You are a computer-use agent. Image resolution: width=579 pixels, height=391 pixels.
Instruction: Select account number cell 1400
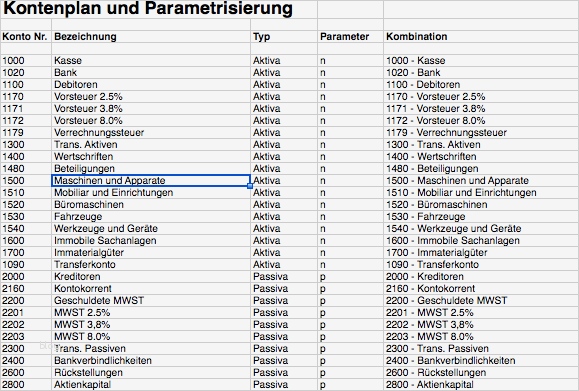[26, 157]
